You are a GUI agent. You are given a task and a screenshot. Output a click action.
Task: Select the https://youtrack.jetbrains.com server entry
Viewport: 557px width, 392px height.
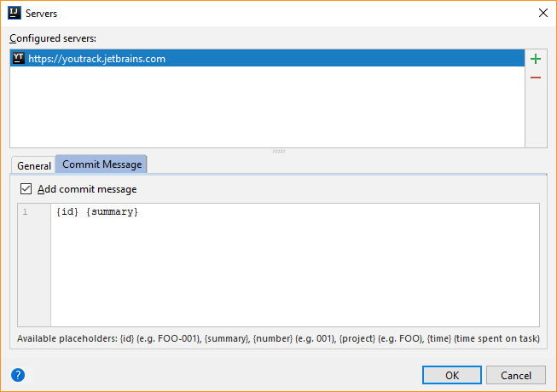[96, 59]
